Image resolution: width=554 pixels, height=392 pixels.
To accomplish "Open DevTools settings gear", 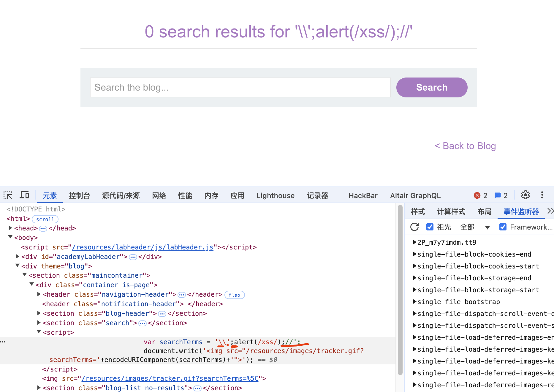I will point(525,195).
